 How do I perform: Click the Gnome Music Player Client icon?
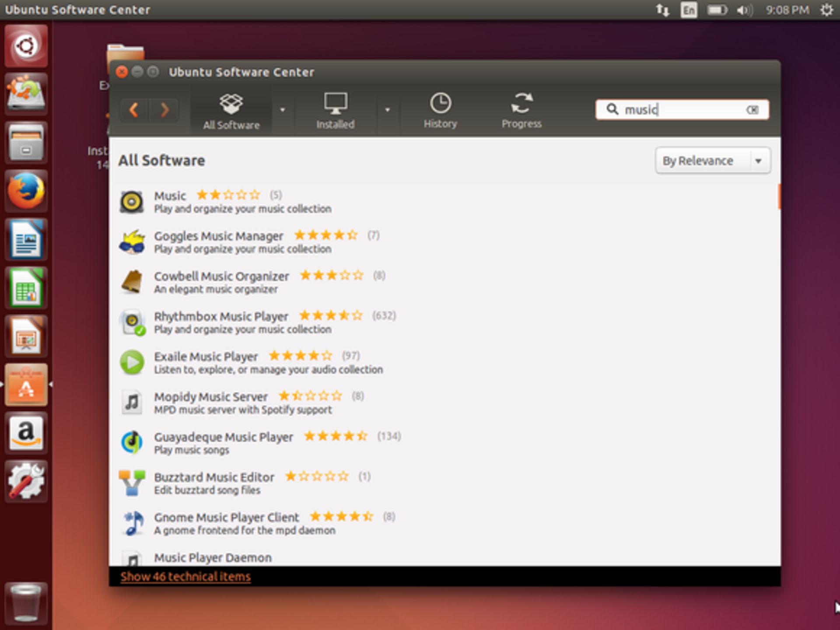coord(133,523)
